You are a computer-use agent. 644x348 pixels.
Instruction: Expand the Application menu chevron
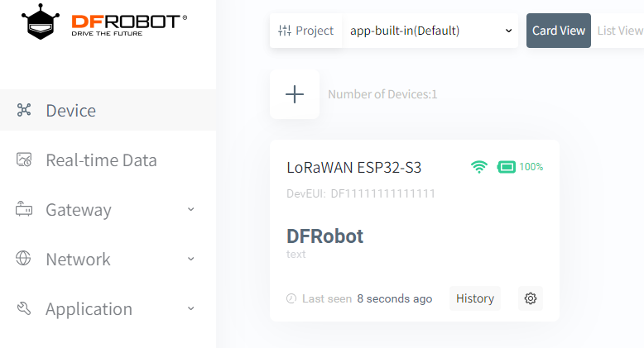pyautogui.click(x=191, y=308)
